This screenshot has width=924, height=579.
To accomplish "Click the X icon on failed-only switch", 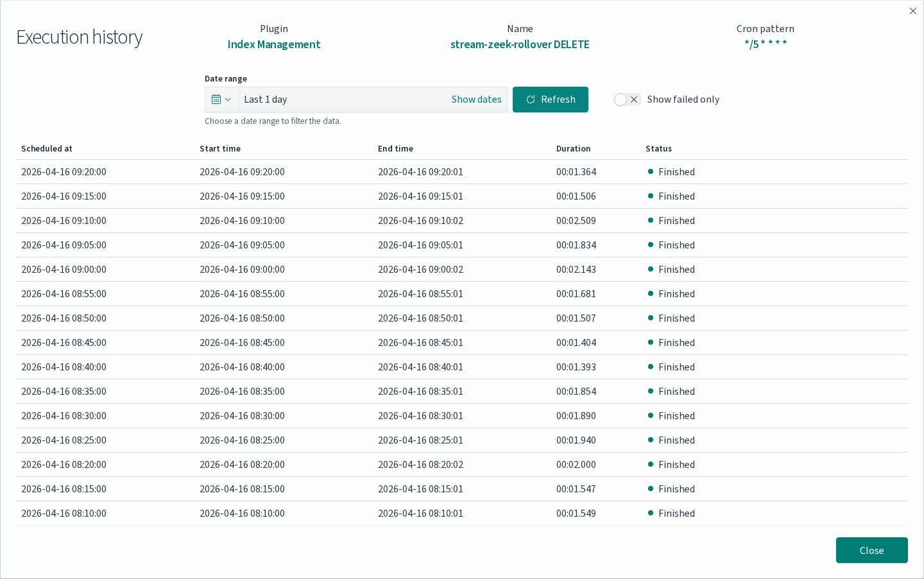I will click(x=633, y=99).
